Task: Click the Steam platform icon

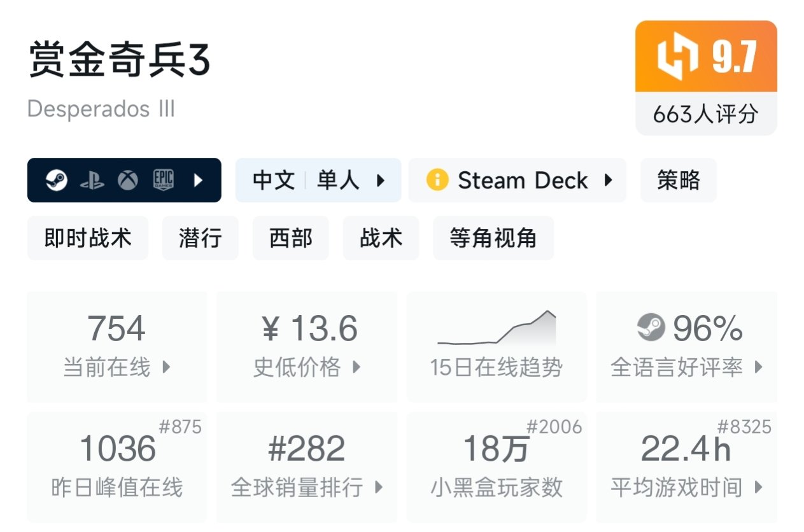Action: [x=57, y=181]
